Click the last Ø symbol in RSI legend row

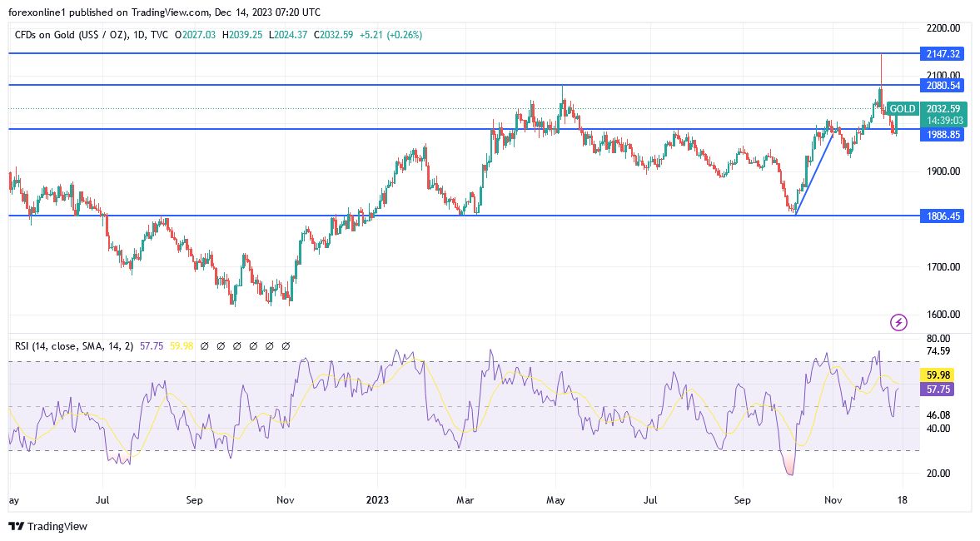coord(286,345)
